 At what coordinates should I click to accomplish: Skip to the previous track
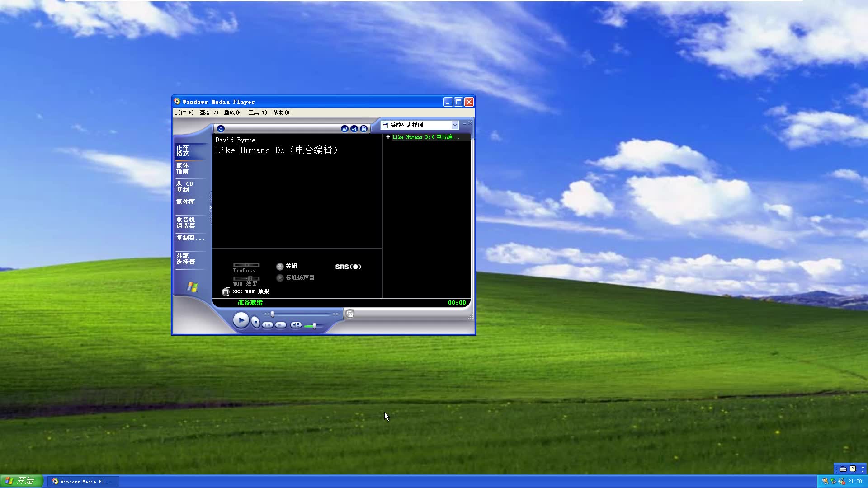[268, 325]
